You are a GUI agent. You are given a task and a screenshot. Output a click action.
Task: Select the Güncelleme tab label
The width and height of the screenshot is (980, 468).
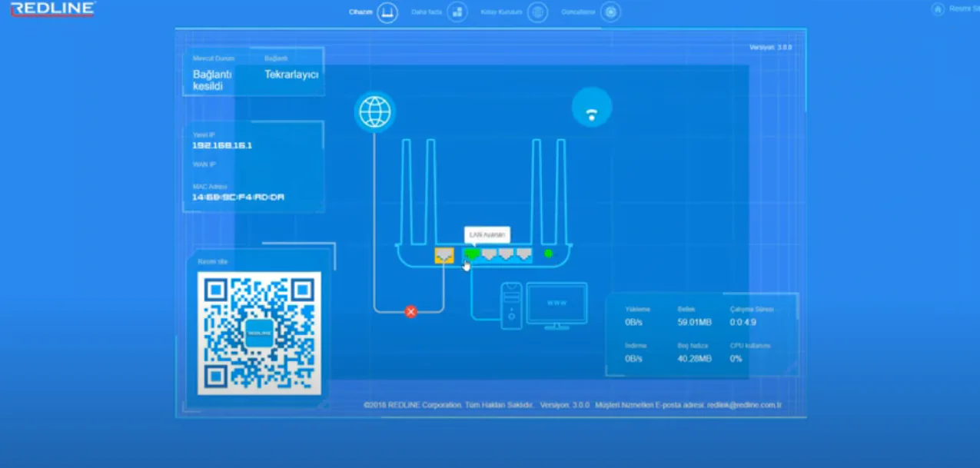579,12
